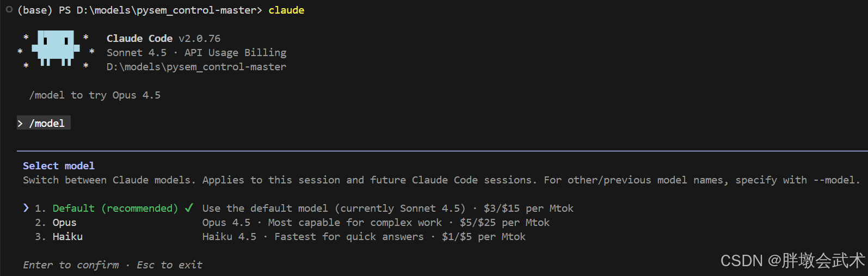
Task: Click the yellow claude command text
Action: pos(286,10)
